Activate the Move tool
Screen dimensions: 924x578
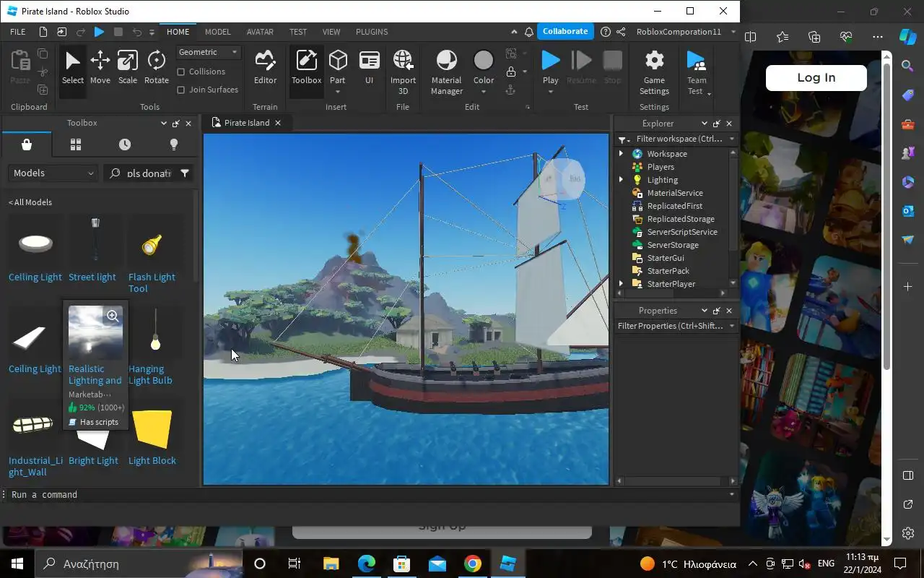[x=100, y=69]
